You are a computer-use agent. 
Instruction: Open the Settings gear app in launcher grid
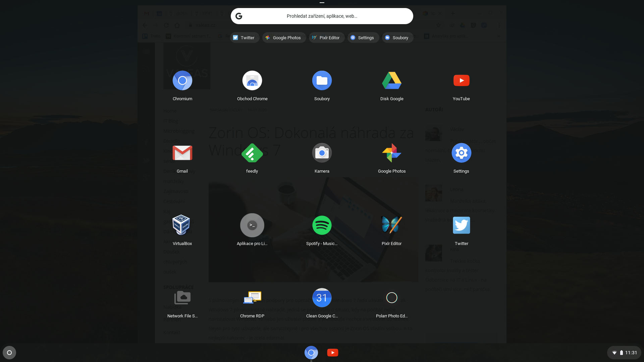pos(461,153)
